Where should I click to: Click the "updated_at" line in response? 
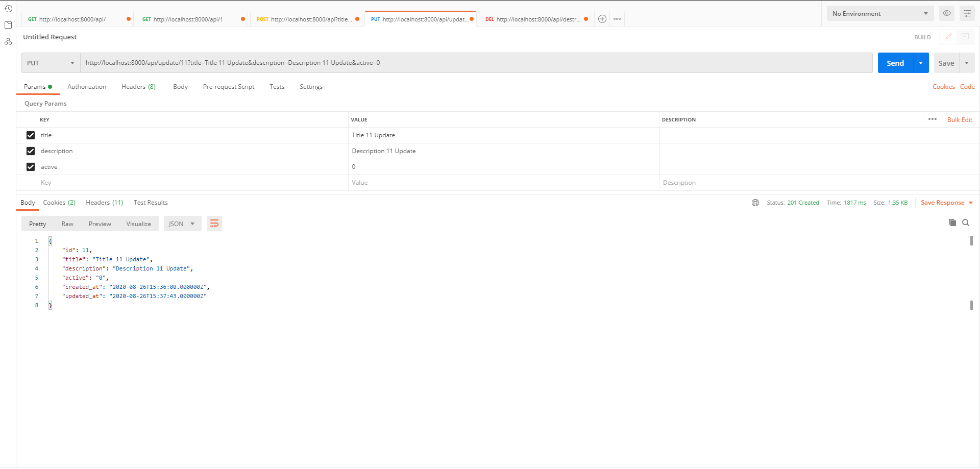point(134,296)
